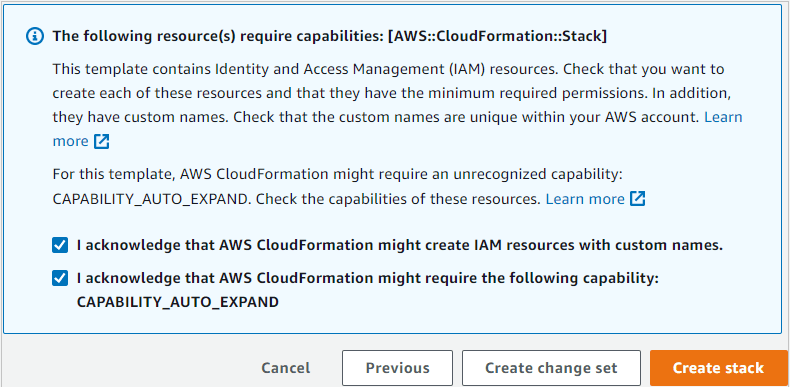The height and width of the screenshot is (387, 790).
Task: Click the info icon beside capabilities heading
Action: pos(35,37)
